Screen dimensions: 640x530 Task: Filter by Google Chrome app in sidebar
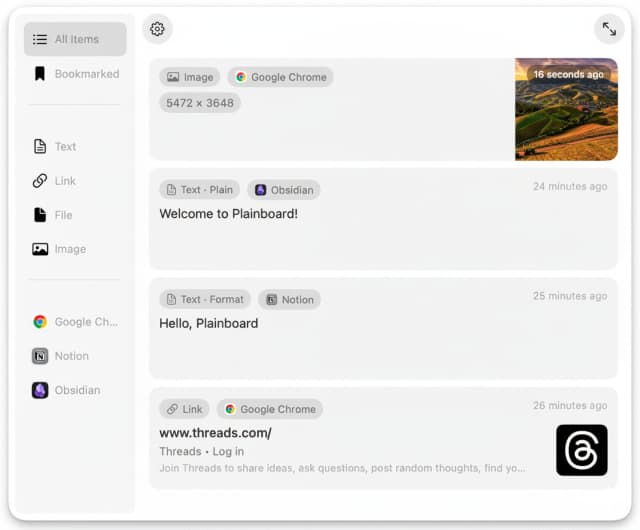click(x=75, y=322)
